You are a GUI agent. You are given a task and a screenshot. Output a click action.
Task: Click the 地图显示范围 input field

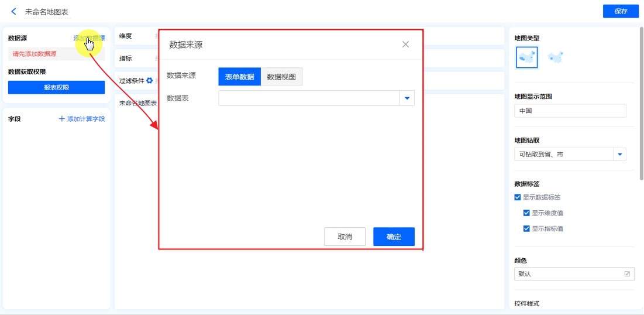[x=570, y=111]
